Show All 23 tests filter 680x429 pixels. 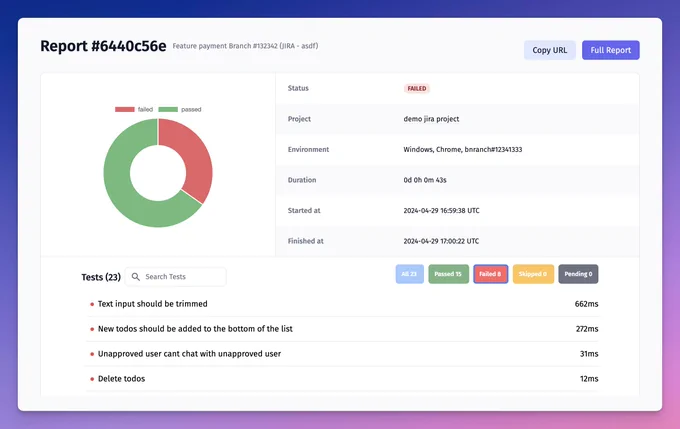(x=409, y=274)
